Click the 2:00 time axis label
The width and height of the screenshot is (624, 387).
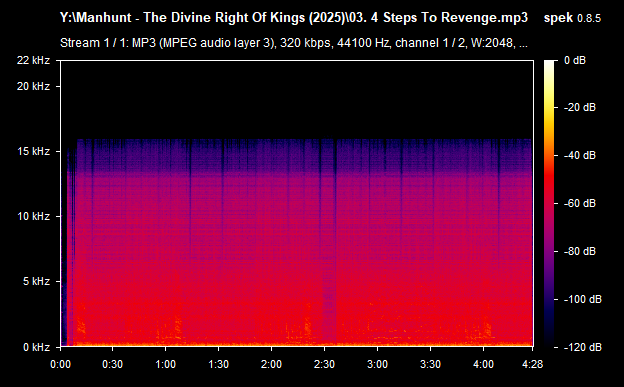tap(271, 364)
